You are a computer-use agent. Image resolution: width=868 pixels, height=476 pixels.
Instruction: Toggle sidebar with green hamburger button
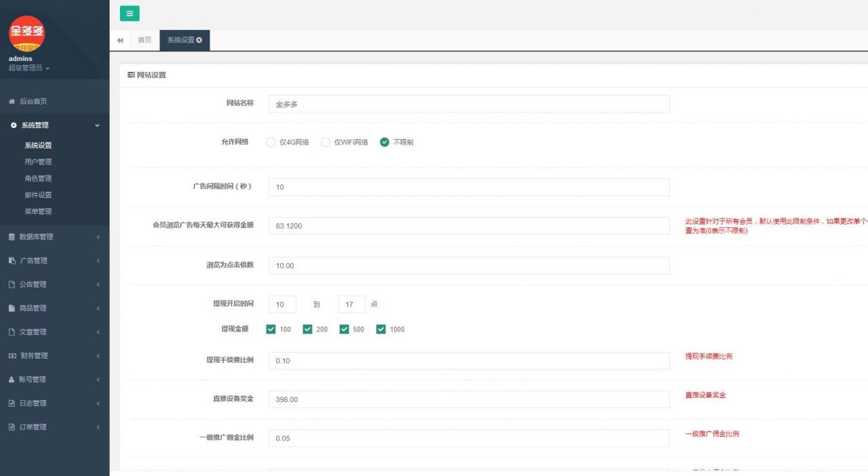click(x=130, y=14)
